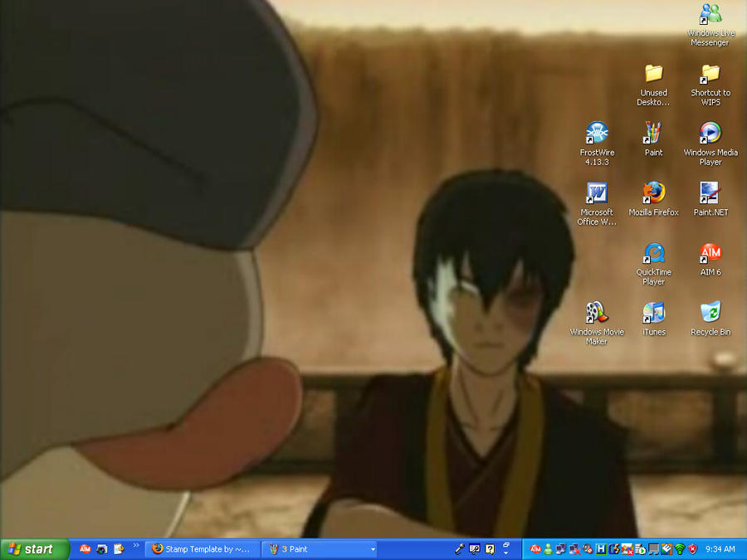
Task: Click the green wireless signal tray icon
Action: [x=680, y=549]
